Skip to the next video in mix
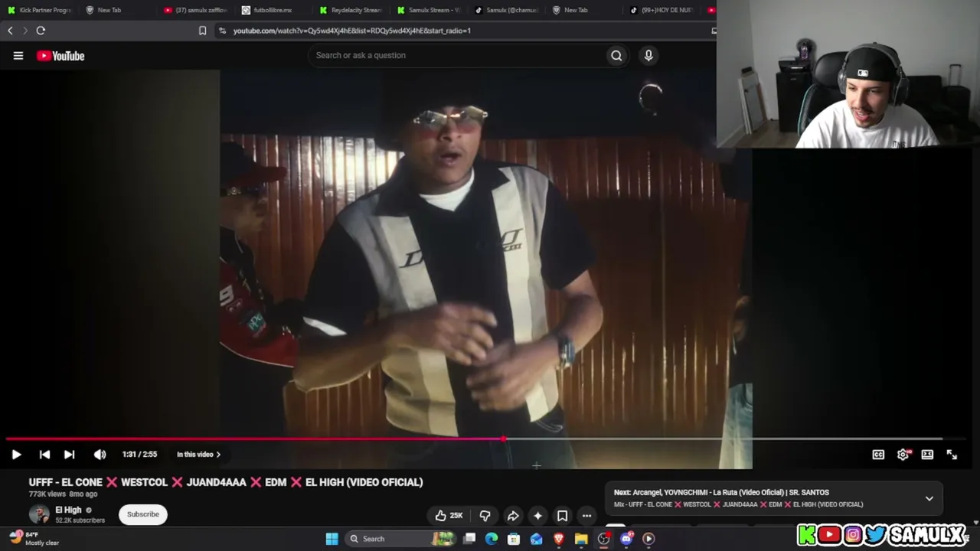The width and height of the screenshot is (980, 551). [x=69, y=455]
